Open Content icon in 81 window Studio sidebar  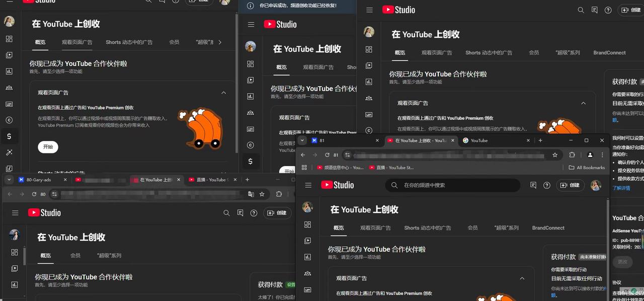pos(308,241)
